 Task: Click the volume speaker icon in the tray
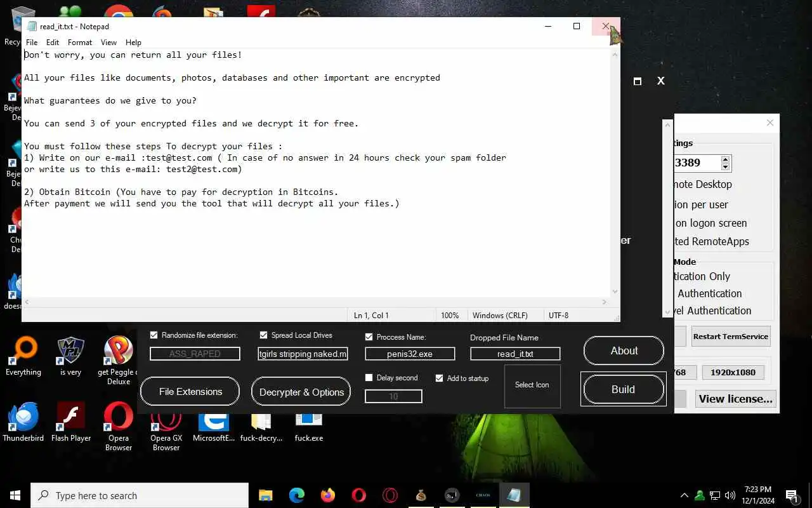[730, 495]
